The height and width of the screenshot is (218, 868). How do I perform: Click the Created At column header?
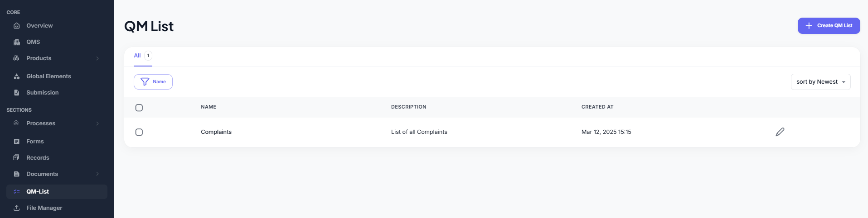[597, 107]
